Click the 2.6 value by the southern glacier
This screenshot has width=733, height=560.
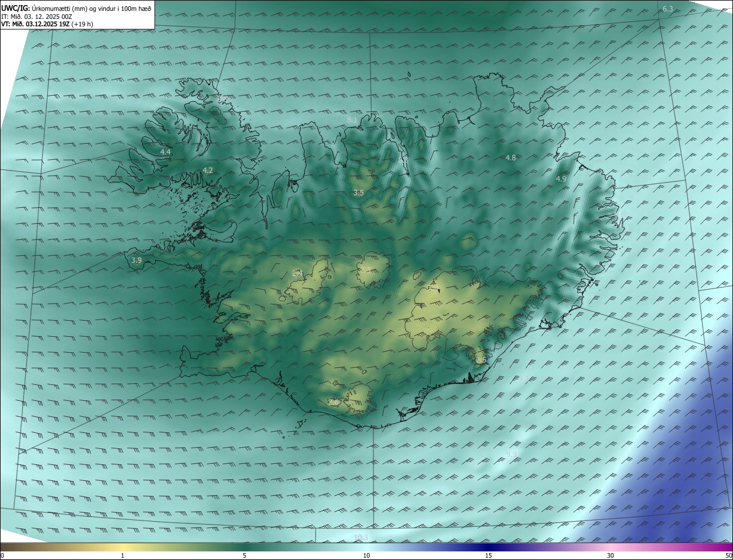(333, 403)
